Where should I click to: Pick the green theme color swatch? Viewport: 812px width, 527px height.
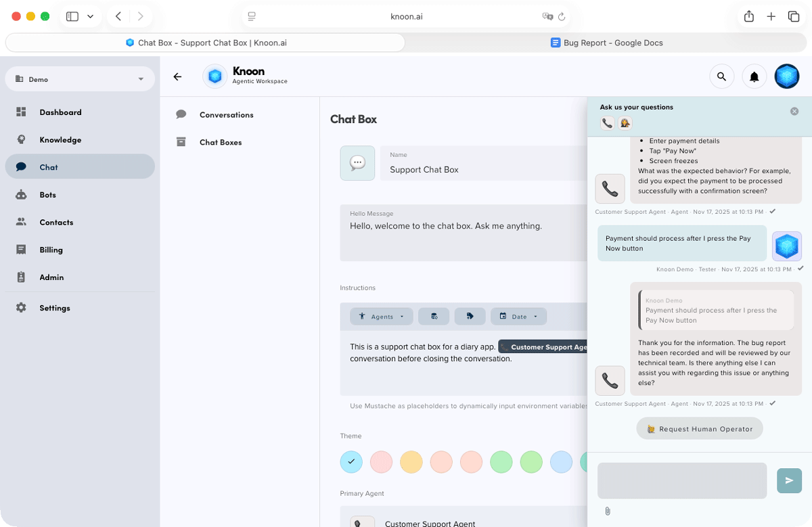(x=501, y=462)
